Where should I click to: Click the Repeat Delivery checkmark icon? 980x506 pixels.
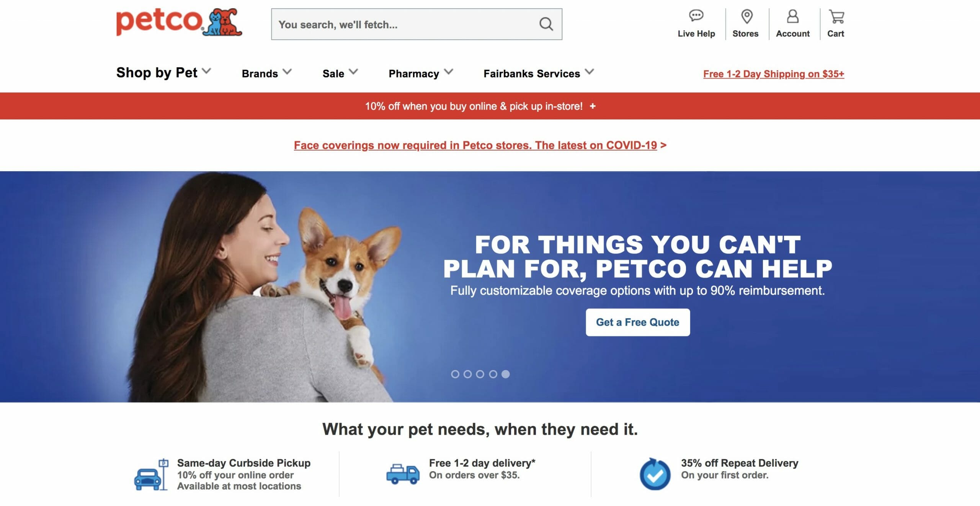point(655,474)
